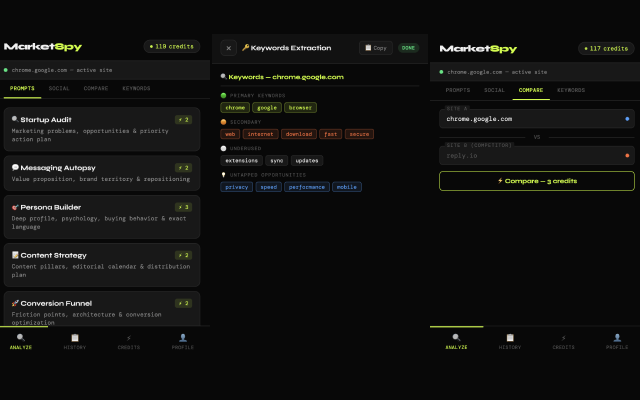Switch to SOCIAL tab in left panel

[x=59, y=89]
